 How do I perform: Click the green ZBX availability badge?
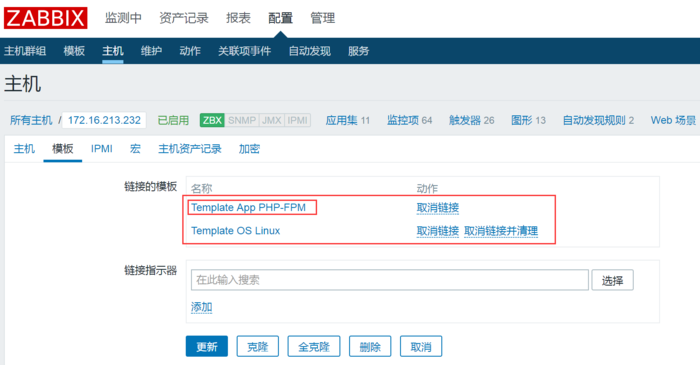click(x=212, y=120)
